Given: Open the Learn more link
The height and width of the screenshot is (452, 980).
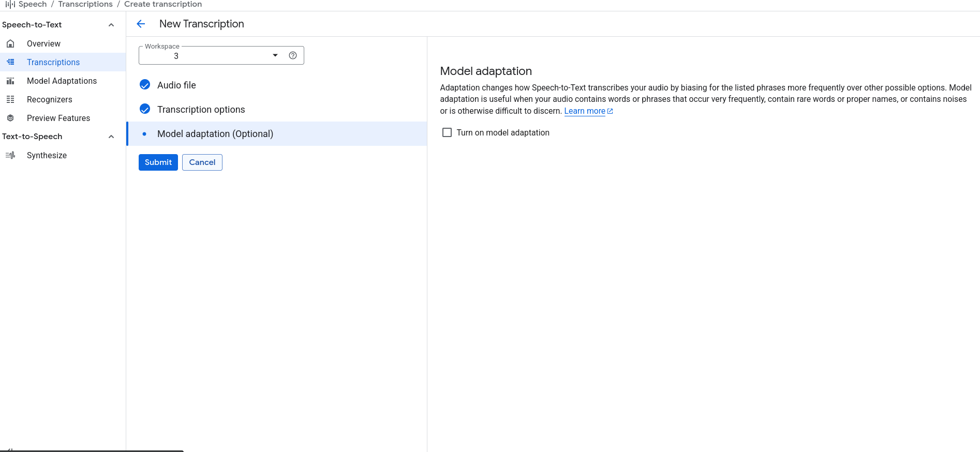Looking at the screenshot, I should [x=585, y=111].
